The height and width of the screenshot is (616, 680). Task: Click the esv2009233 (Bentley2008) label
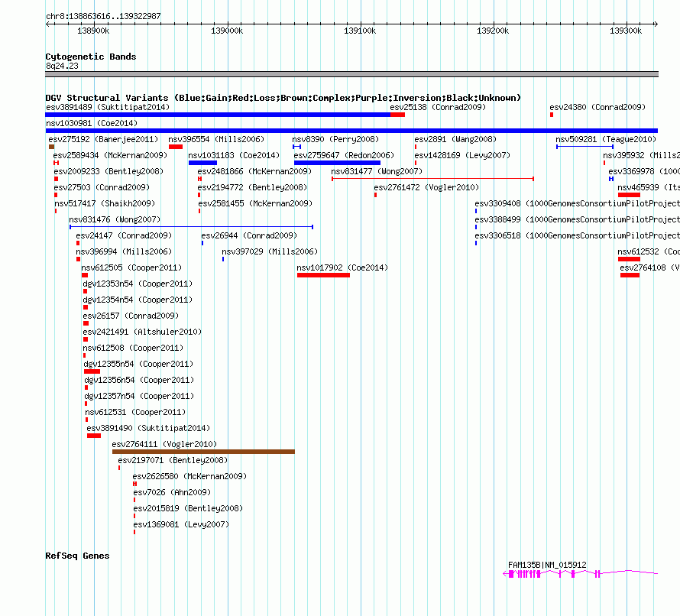(108, 171)
